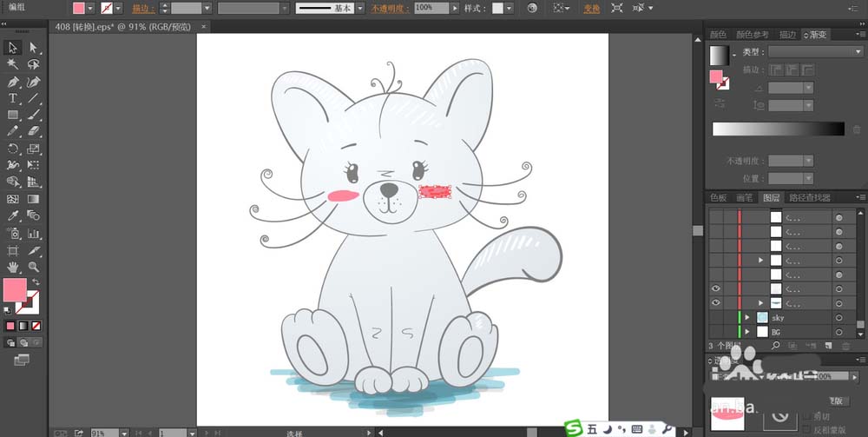The image size is (868, 437).
Task: Show the hidden BG layer
Action: tap(716, 332)
